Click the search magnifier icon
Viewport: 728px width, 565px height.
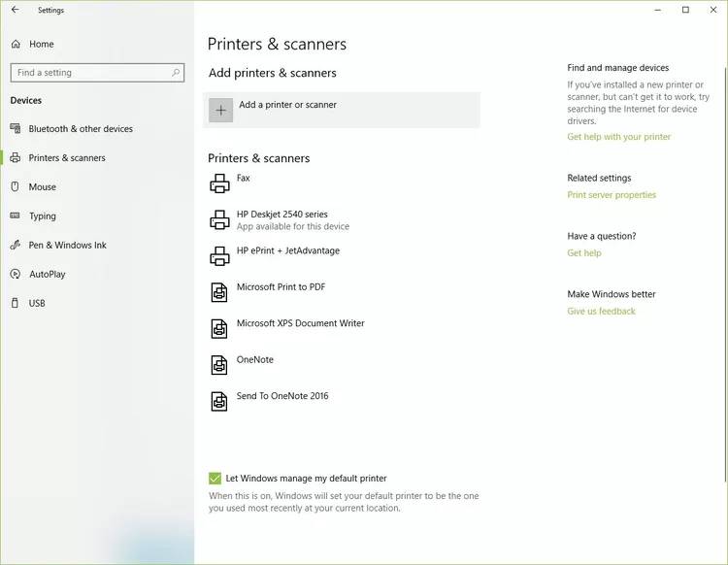pyautogui.click(x=176, y=73)
